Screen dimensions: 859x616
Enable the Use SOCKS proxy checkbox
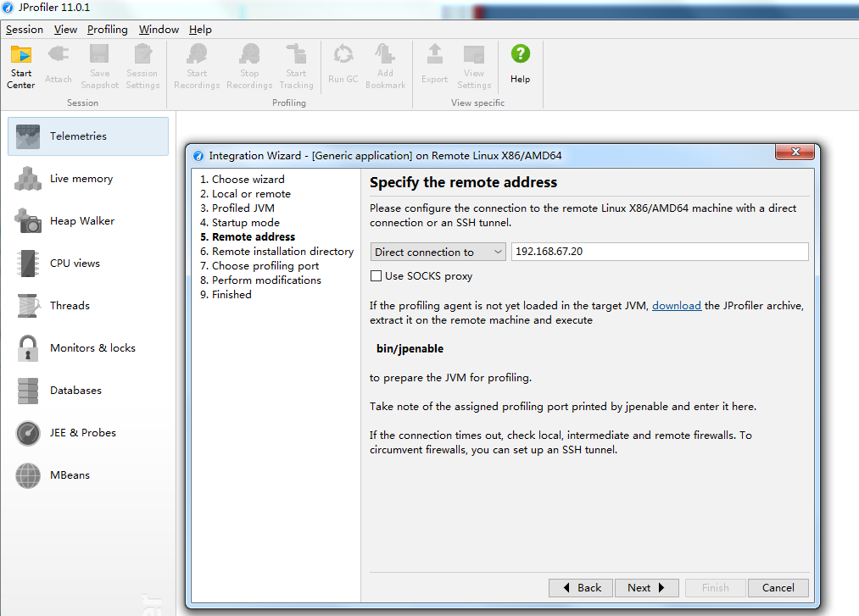[376, 276]
